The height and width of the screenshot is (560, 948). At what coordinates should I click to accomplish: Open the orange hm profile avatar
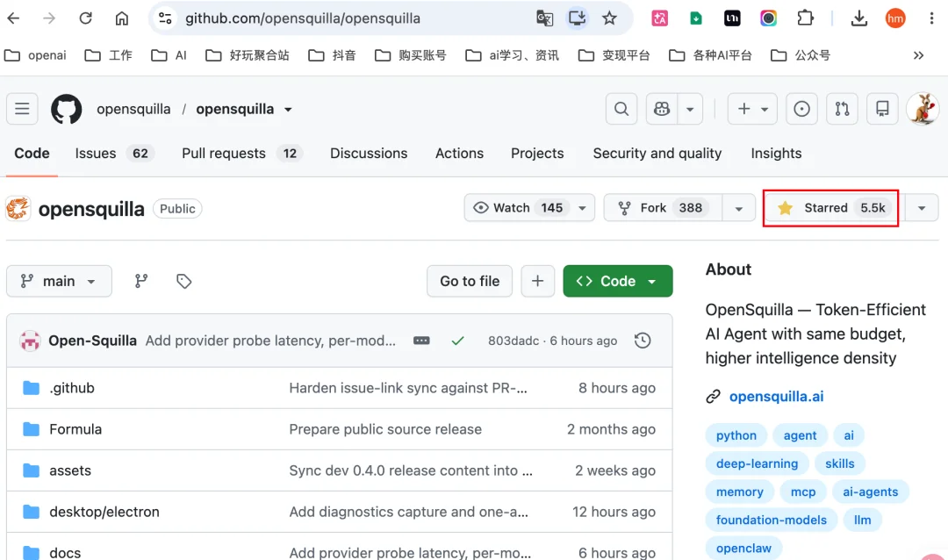point(895,18)
